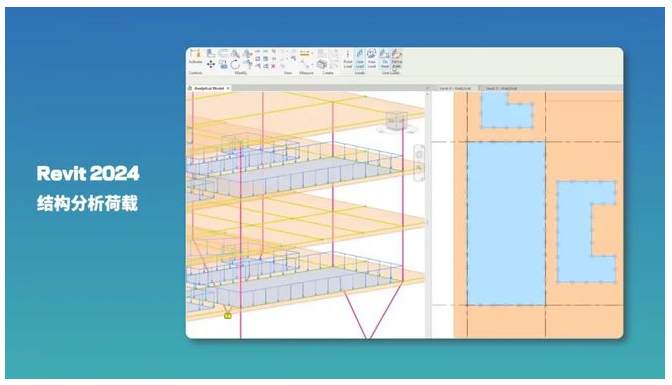Select the Align tool
Image resolution: width=672 pixels, height=385 pixels.
pyautogui.click(x=210, y=53)
